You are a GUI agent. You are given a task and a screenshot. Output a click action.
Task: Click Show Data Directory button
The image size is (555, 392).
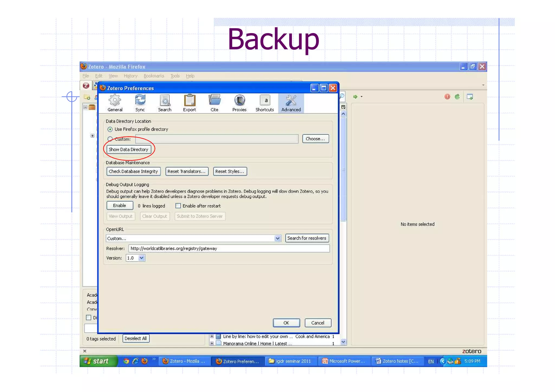click(x=128, y=150)
